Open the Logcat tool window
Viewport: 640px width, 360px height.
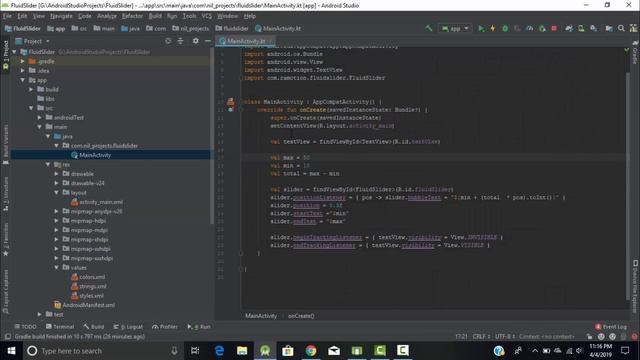pyautogui.click(x=128, y=327)
